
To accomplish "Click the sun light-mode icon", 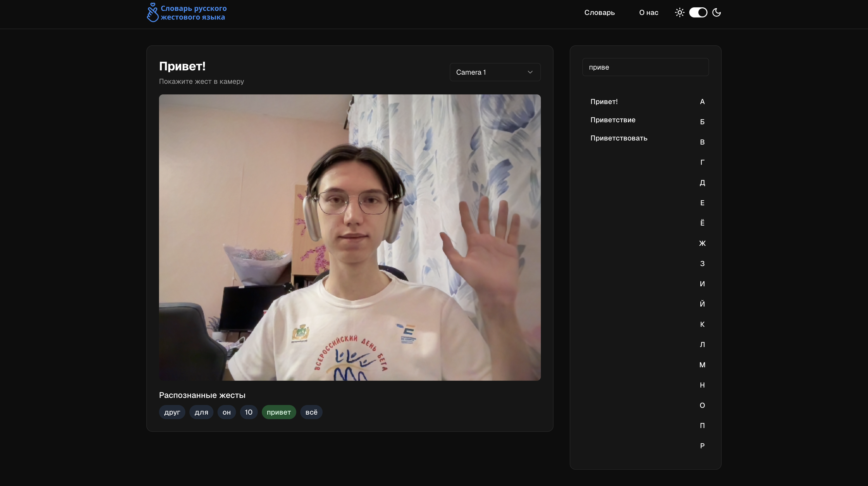I will (680, 12).
